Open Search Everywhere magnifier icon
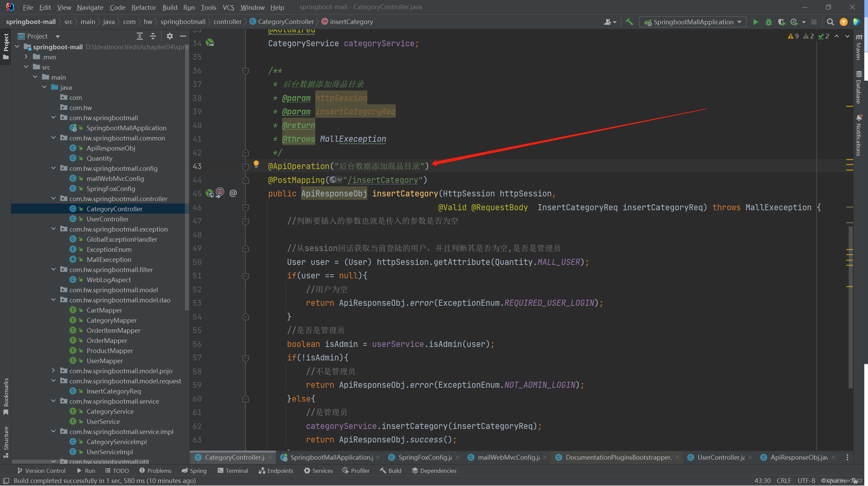 (x=830, y=22)
